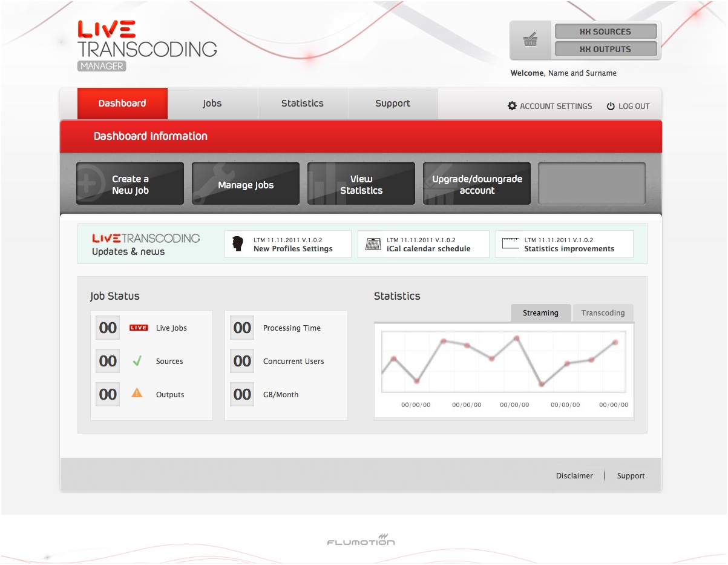Click the Flumotion footer logo
728x565 pixels.
pos(361,540)
